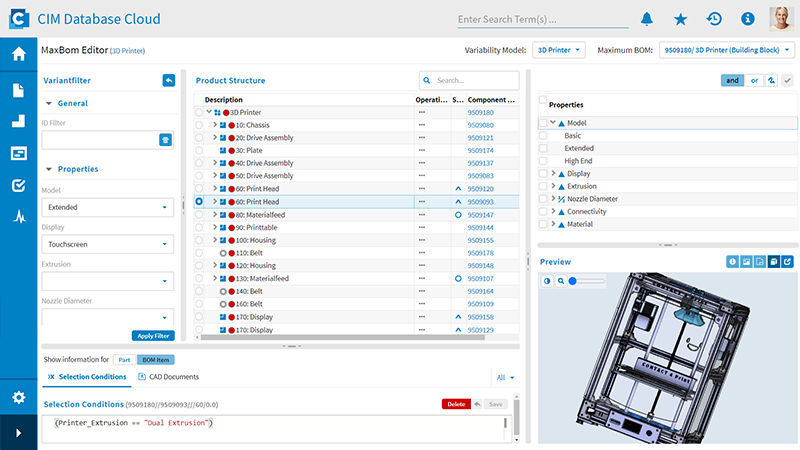Click the contrast icon in the Preview toolbar
Screen dimensions: 800x450
click(x=547, y=282)
